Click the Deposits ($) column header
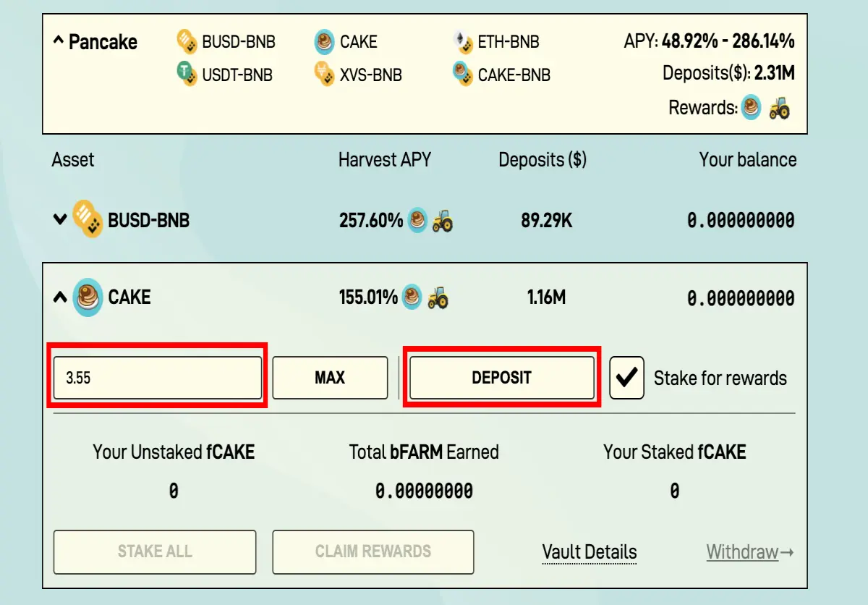The image size is (868, 605). (x=542, y=160)
